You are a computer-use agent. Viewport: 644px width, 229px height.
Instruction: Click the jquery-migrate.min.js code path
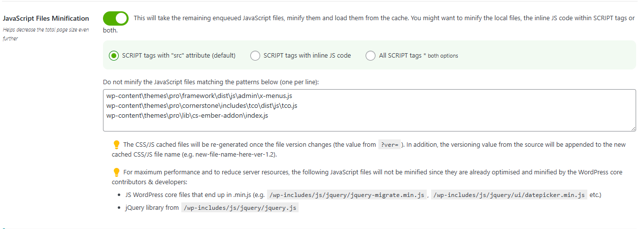pos(347,195)
